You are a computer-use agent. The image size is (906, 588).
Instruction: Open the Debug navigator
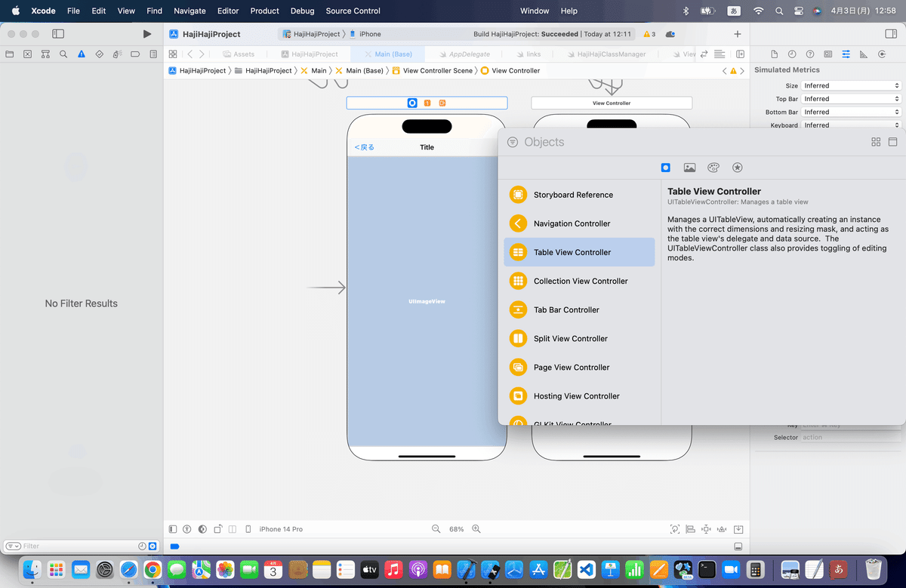117,54
